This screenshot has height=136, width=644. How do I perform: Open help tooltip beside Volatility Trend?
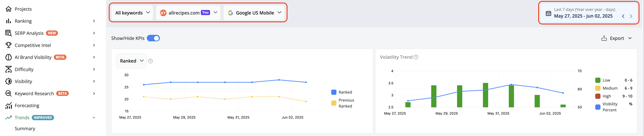[x=416, y=57]
